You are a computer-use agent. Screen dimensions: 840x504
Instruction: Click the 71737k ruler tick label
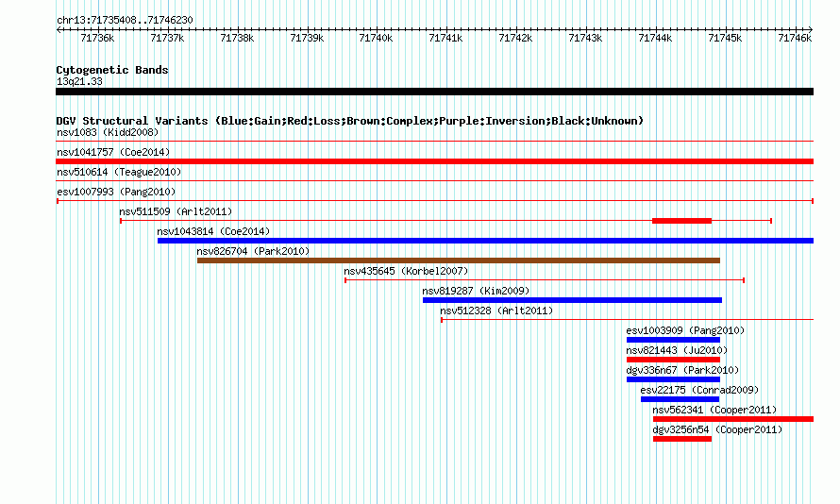coord(167,38)
